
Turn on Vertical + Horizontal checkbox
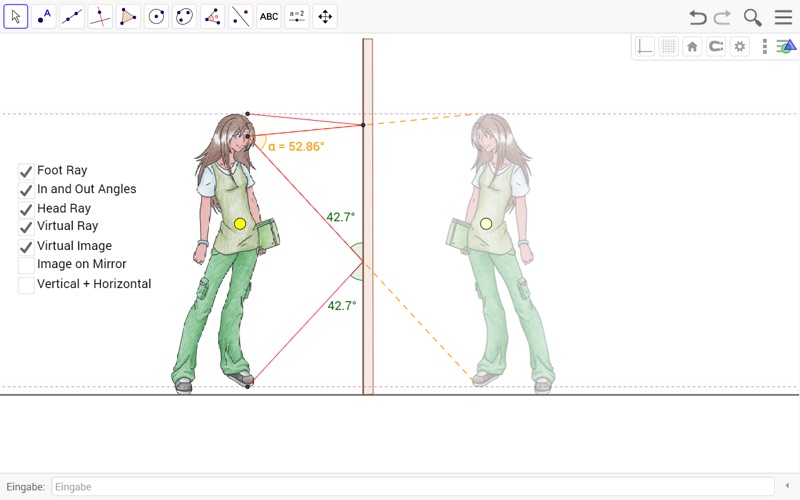tap(26, 284)
